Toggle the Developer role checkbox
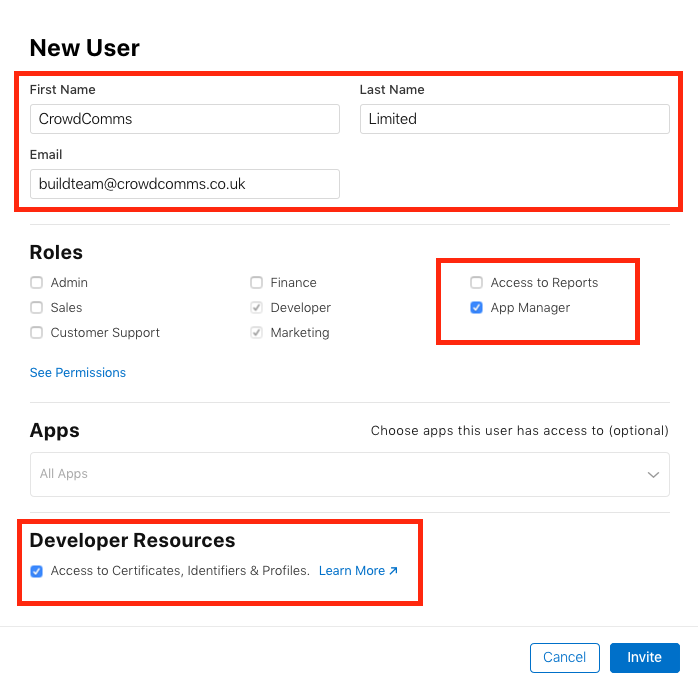Image resolution: width=698 pixels, height=687 pixels. [256, 308]
